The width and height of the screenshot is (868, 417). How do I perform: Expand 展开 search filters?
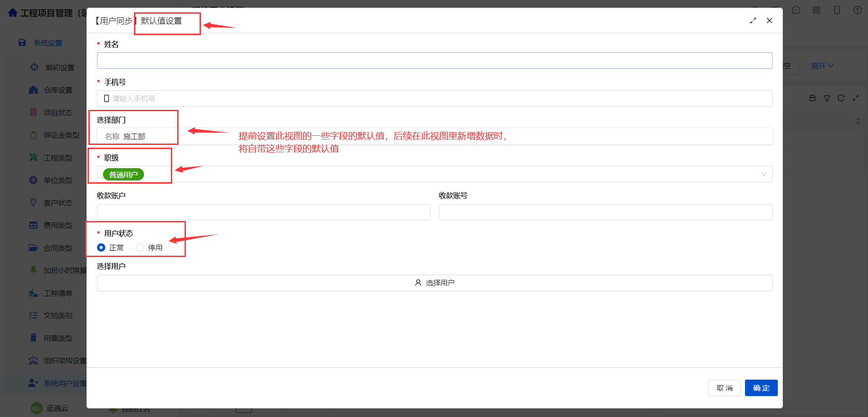(x=822, y=66)
